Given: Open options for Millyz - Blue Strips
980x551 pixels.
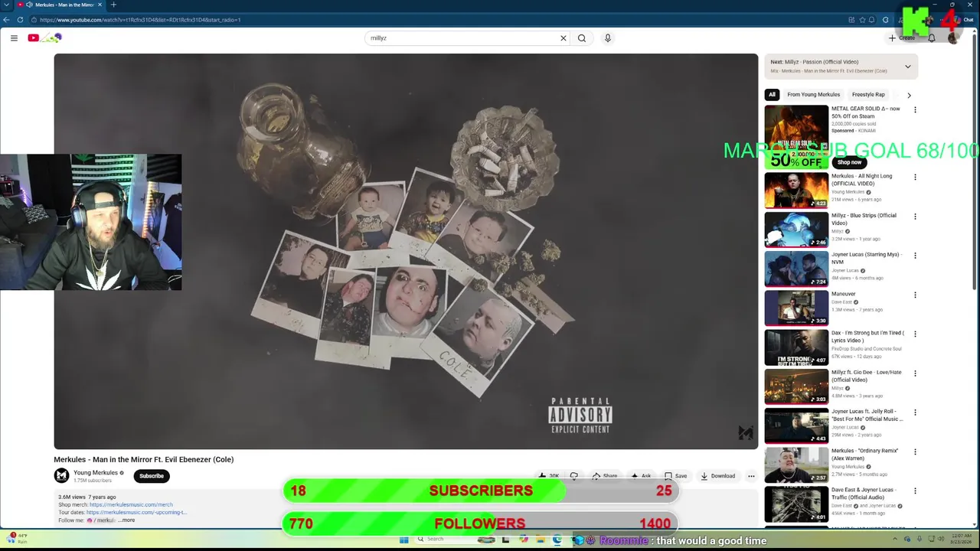Looking at the screenshot, I should click(x=915, y=217).
